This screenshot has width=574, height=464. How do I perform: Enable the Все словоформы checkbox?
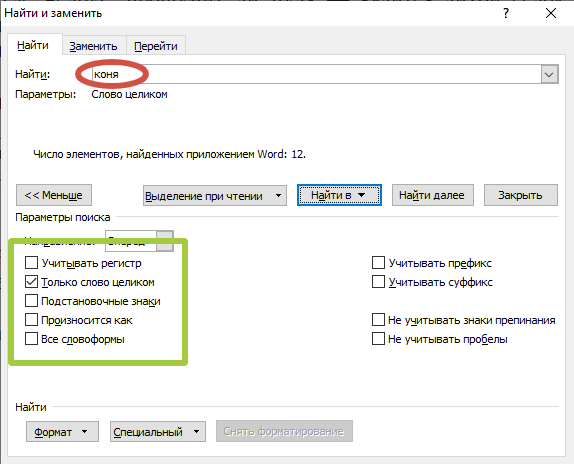point(31,339)
